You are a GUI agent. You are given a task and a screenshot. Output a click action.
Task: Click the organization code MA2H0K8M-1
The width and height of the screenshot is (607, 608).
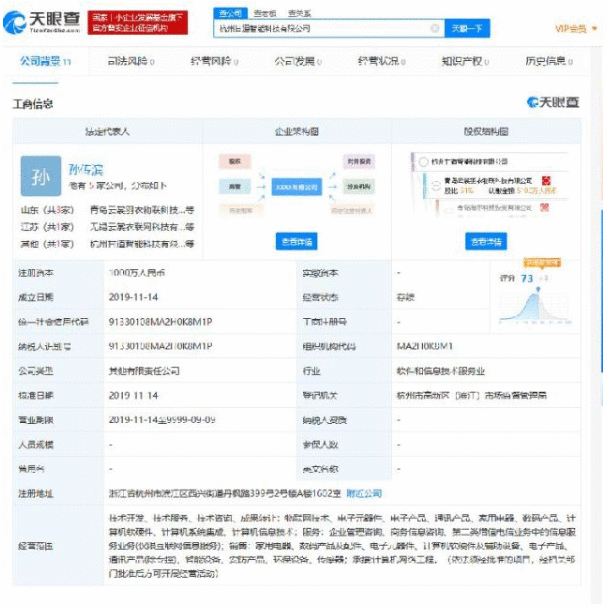point(425,346)
